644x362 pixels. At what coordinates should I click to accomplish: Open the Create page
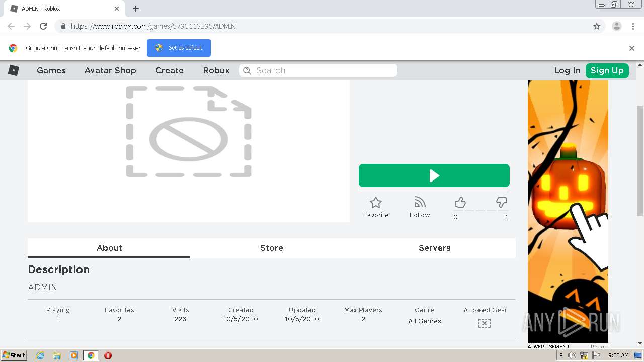coord(170,70)
